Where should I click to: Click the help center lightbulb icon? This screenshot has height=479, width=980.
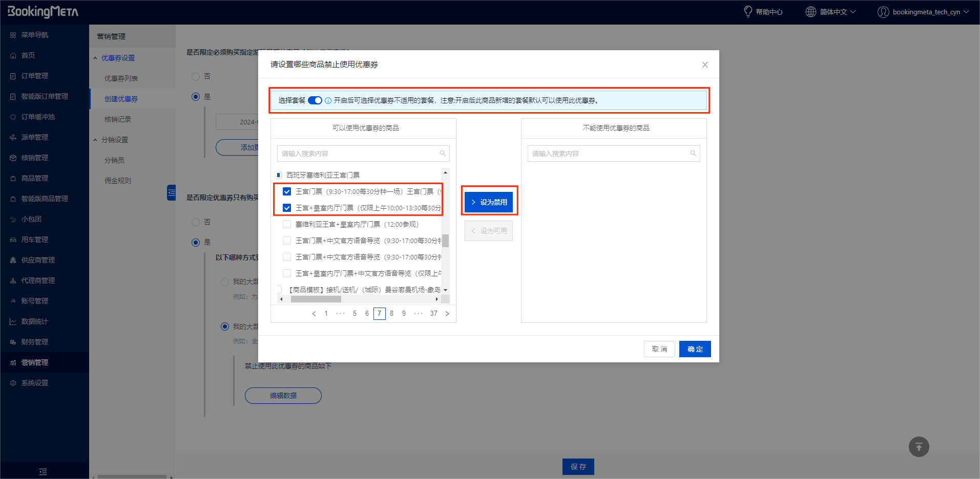pos(748,11)
